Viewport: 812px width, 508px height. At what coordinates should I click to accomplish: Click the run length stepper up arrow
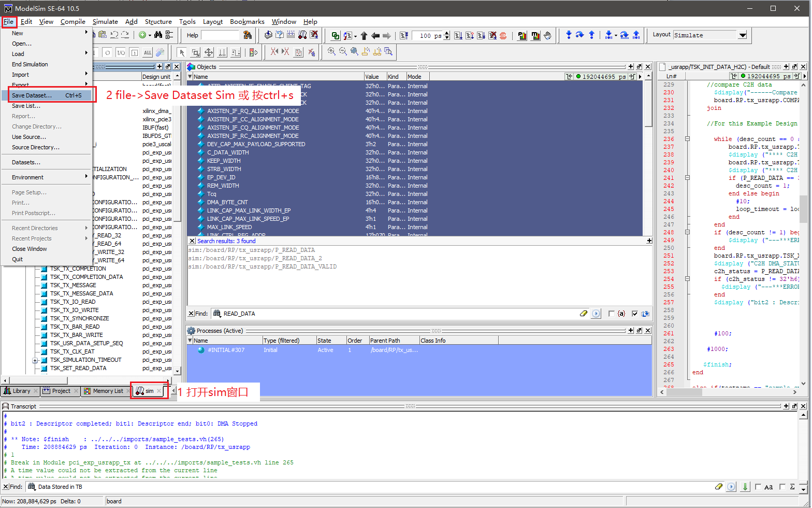(x=447, y=33)
